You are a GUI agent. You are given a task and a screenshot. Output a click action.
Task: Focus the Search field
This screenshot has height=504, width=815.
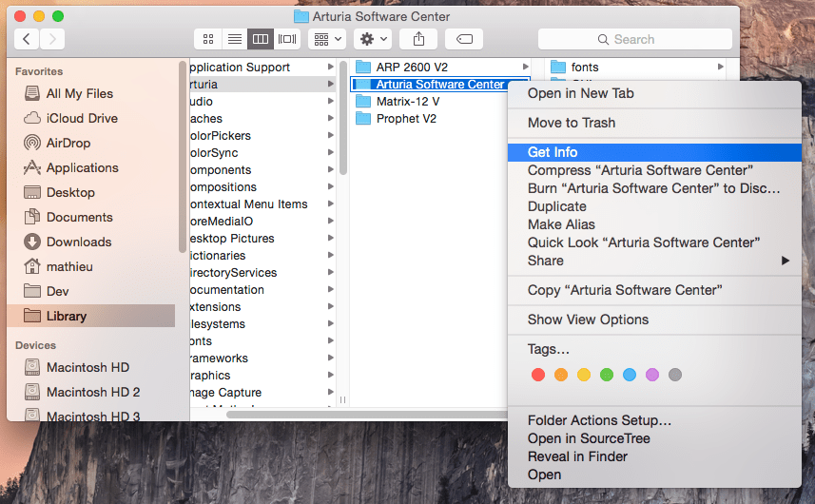(634, 39)
